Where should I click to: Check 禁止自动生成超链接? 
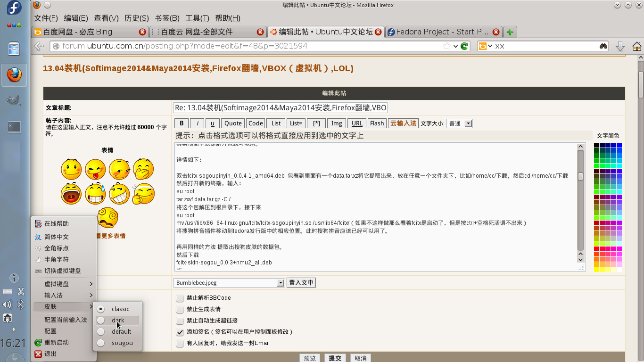[x=180, y=321]
